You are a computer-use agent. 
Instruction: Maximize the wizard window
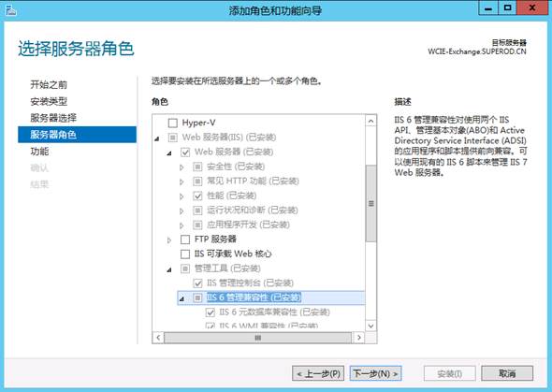click(x=507, y=7)
